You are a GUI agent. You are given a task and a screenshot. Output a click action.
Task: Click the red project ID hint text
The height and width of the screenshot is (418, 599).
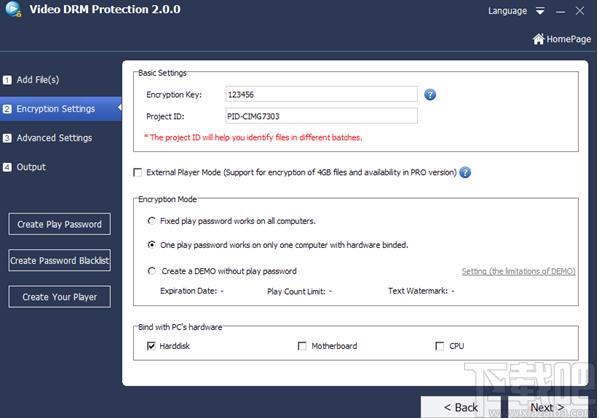[253, 138]
